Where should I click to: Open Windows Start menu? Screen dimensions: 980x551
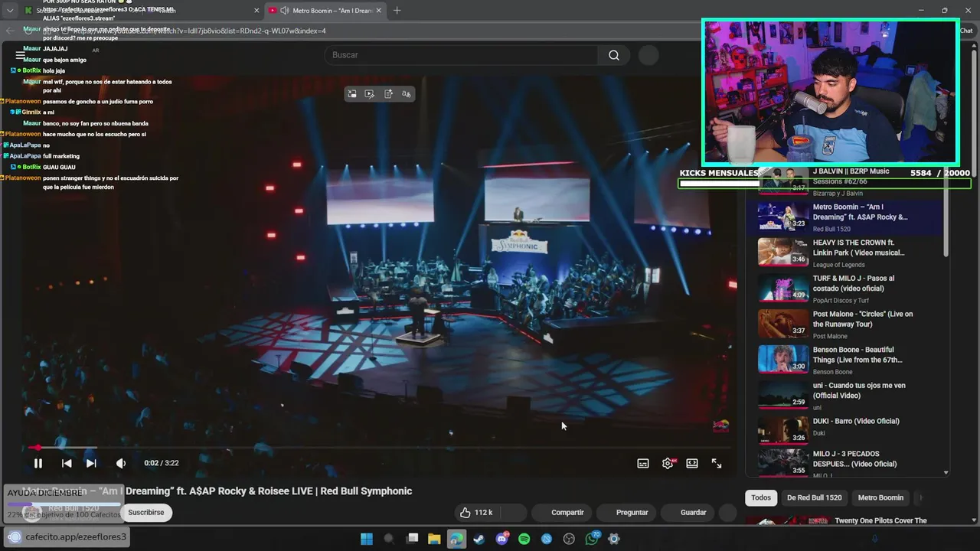click(x=367, y=539)
